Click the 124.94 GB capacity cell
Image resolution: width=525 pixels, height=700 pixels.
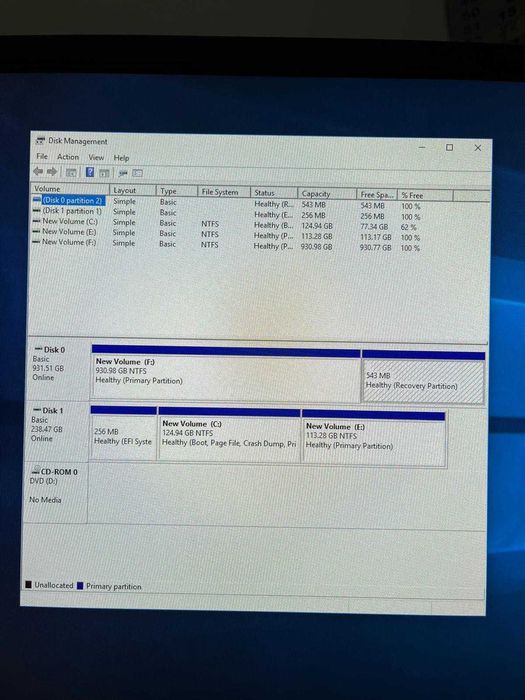[x=317, y=226]
